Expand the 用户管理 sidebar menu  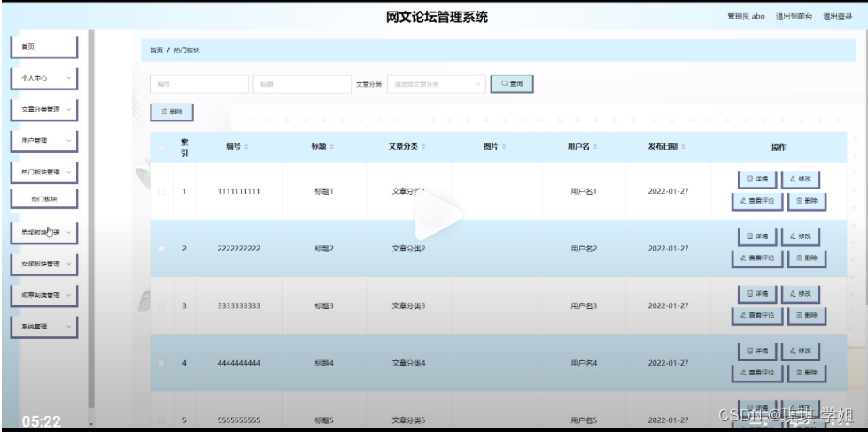tap(43, 141)
